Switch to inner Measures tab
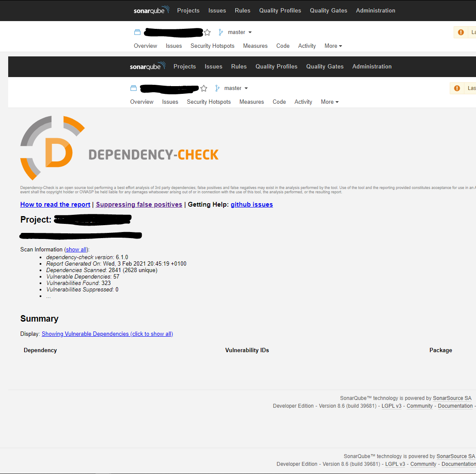Image resolution: width=476 pixels, height=474 pixels. pyautogui.click(x=252, y=102)
